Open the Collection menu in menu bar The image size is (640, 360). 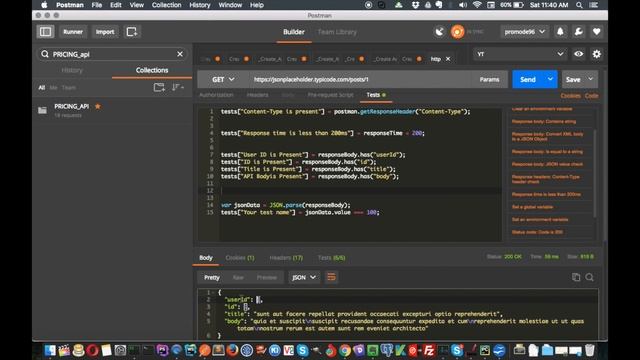click(167, 5)
